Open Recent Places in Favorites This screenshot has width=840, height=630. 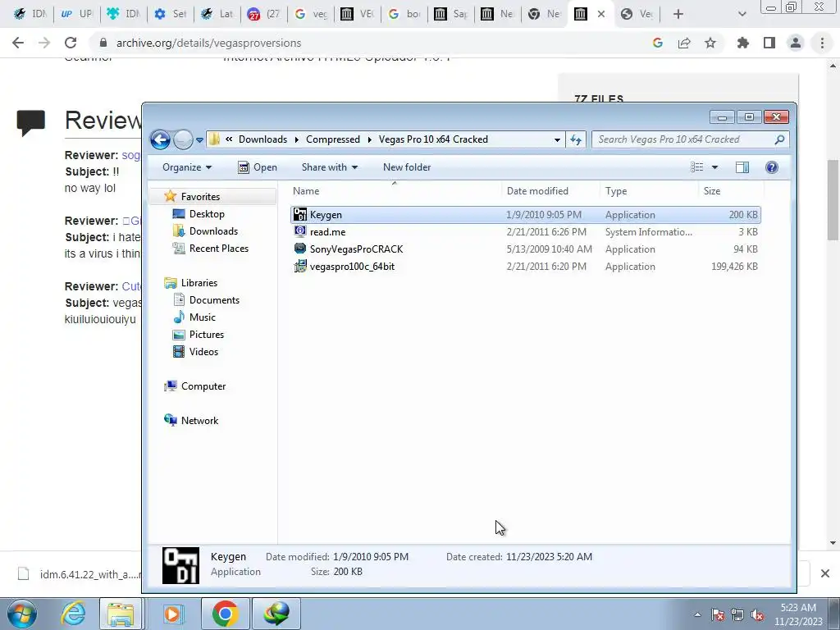pos(218,248)
